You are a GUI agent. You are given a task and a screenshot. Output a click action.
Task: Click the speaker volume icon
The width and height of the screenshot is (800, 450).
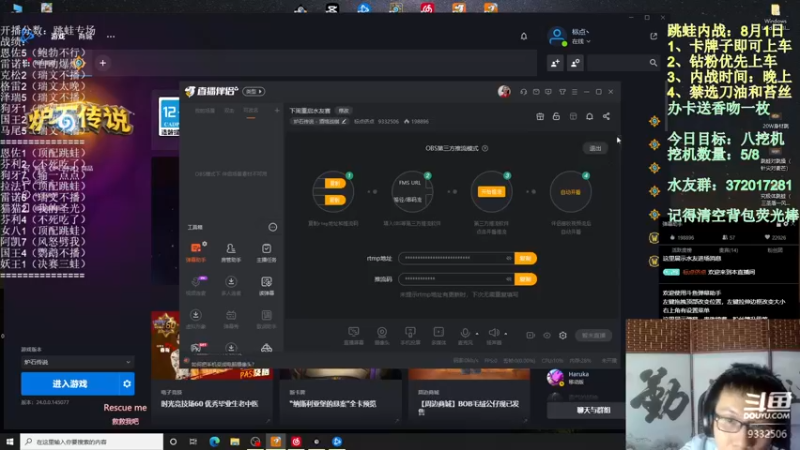coord(493,333)
